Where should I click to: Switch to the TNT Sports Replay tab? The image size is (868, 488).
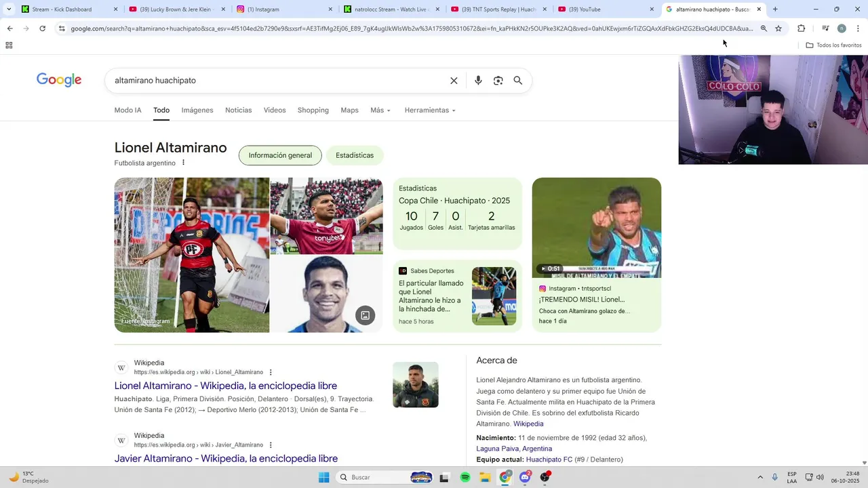[x=498, y=9]
